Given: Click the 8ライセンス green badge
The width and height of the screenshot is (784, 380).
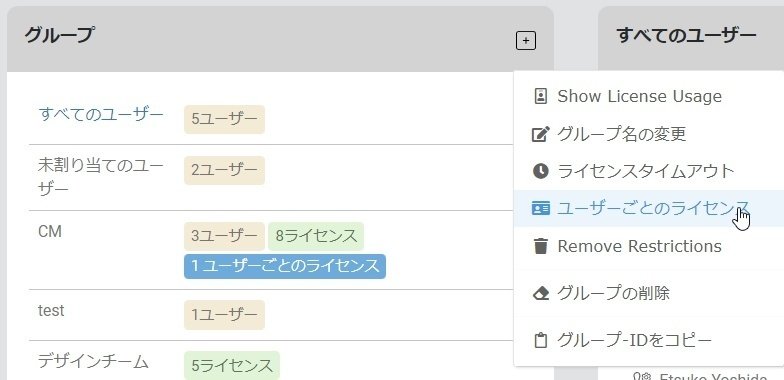Looking at the screenshot, I should [316, 236].
